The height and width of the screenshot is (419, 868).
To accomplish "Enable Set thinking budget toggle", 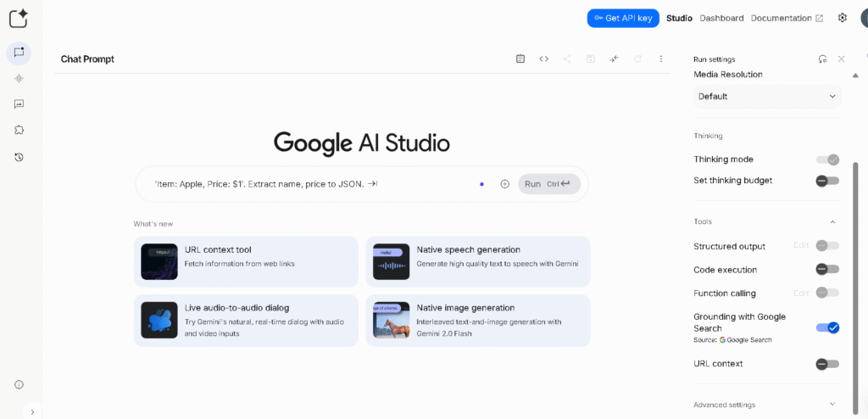I will pyautogui.click(x=827, y=181).
